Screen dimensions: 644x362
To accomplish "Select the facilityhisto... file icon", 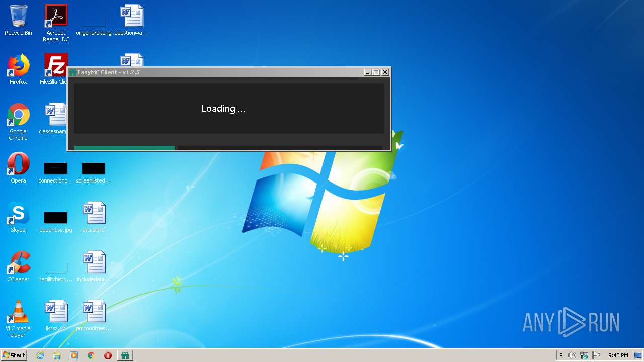I will (x=56, y=271).
